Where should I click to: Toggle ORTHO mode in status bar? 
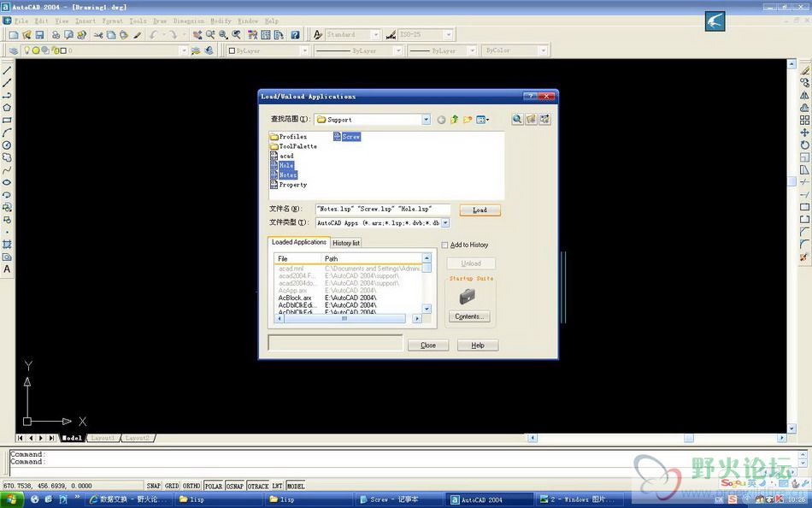[x=191, y=486]
